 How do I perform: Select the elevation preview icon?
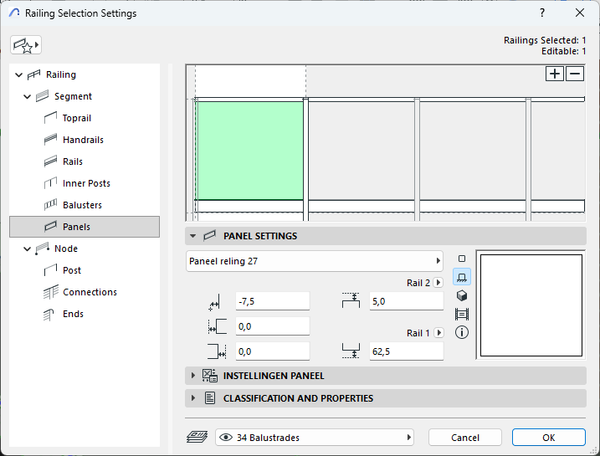point(462,276)
